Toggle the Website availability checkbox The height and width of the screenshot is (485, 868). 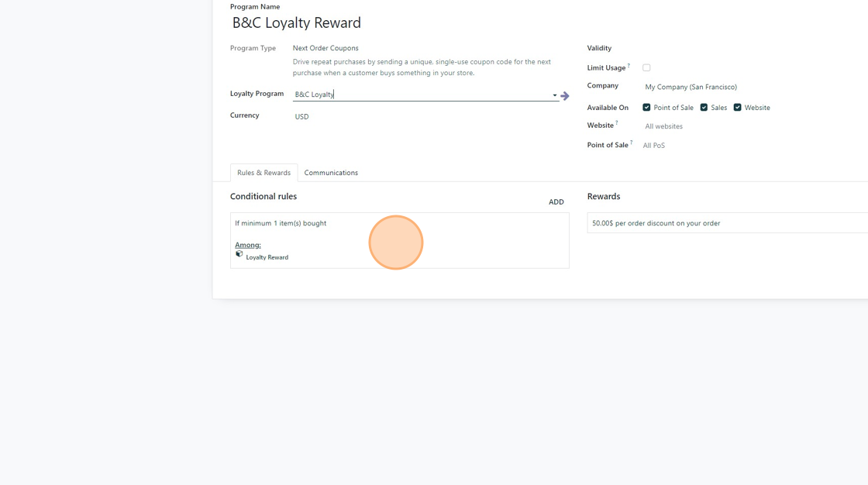tap(737, 108)
